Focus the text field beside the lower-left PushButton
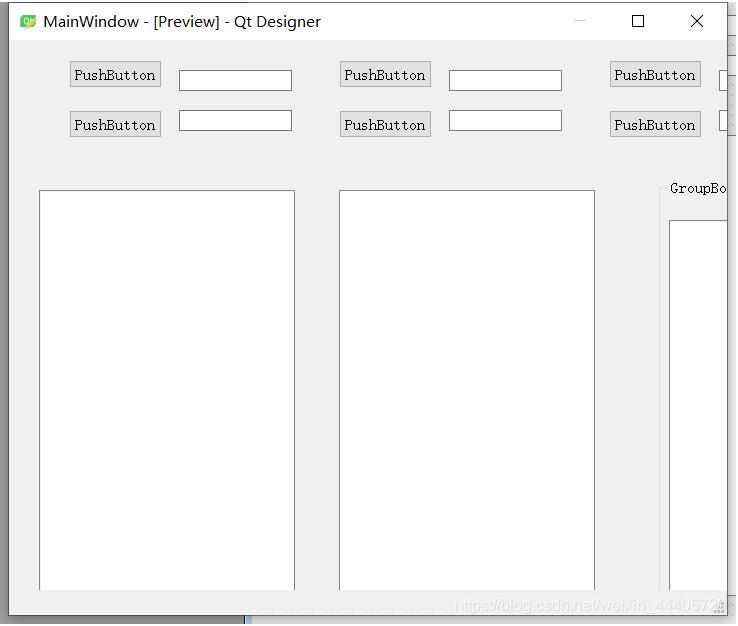Viewport: 738px width, 626px height. coord(235,120)
